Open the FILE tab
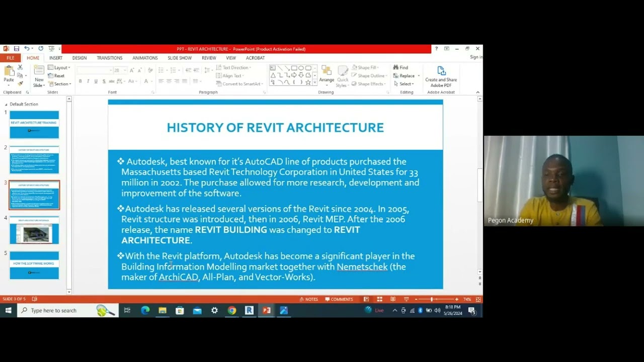Viewport: 644px width, 362px height. coord(10,58)
